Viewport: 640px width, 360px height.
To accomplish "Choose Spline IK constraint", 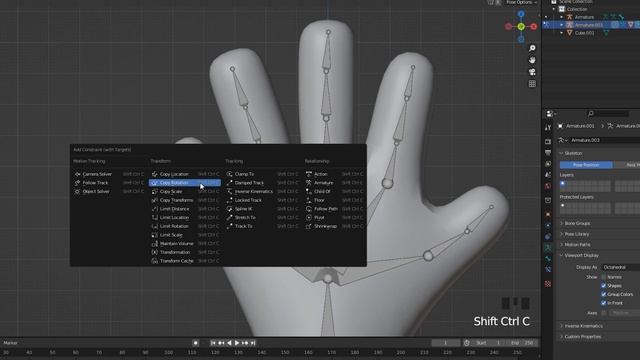I will 262,209.
